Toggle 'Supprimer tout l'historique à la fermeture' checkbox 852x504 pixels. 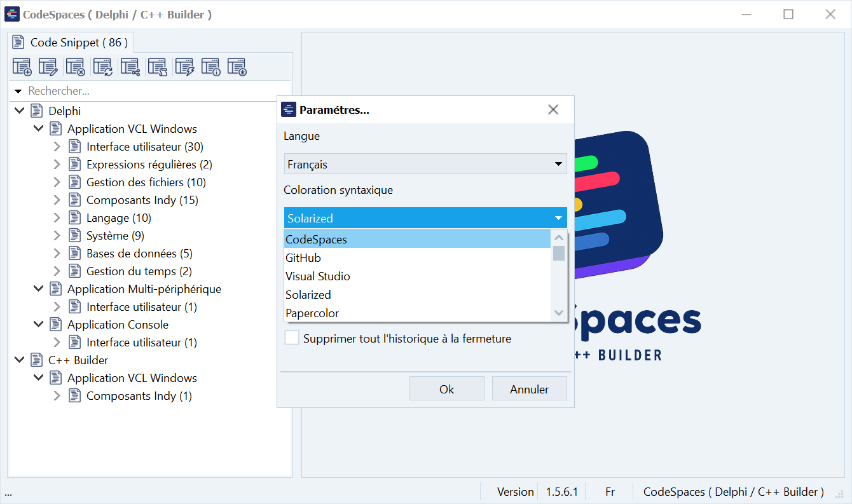(292, 338)
